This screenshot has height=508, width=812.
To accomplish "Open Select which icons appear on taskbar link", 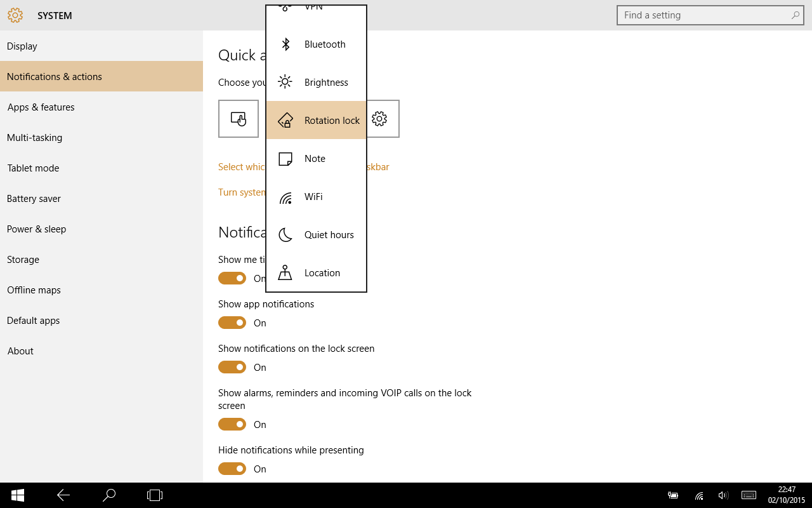I will point(304,167).
